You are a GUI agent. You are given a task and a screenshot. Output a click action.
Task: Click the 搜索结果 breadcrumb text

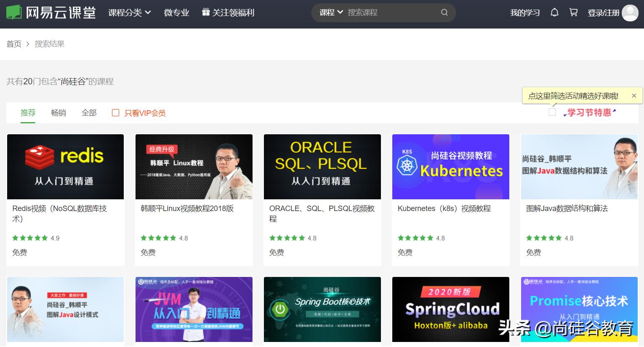50,44
